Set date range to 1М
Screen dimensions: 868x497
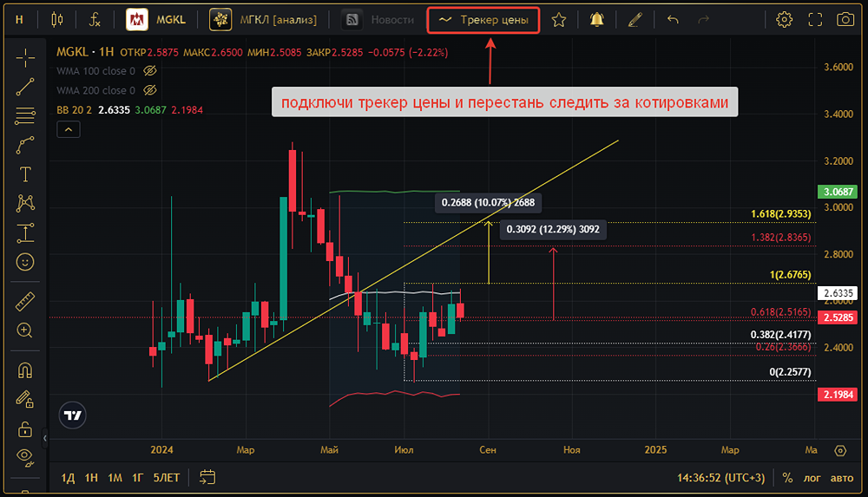click(115, 478)
